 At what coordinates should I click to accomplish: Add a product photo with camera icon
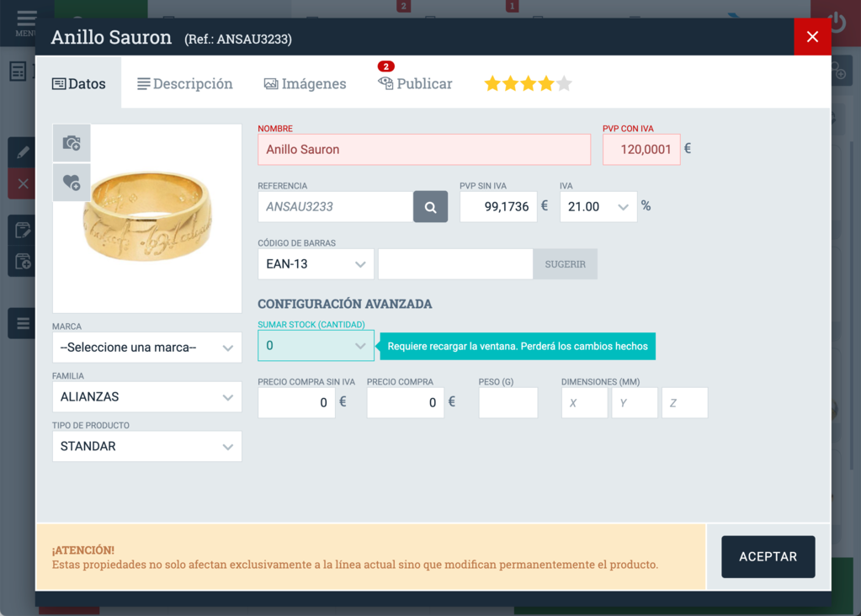tap(72, 143)
